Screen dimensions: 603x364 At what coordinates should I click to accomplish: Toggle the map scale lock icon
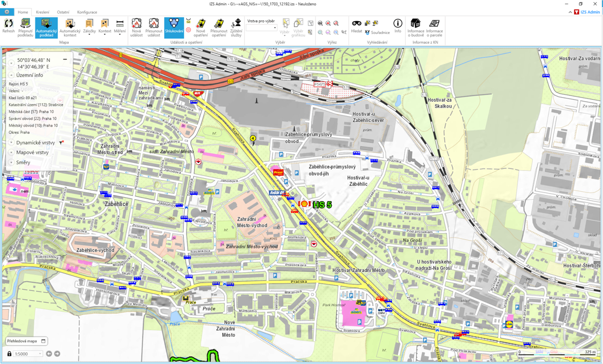tap(9, 354)
